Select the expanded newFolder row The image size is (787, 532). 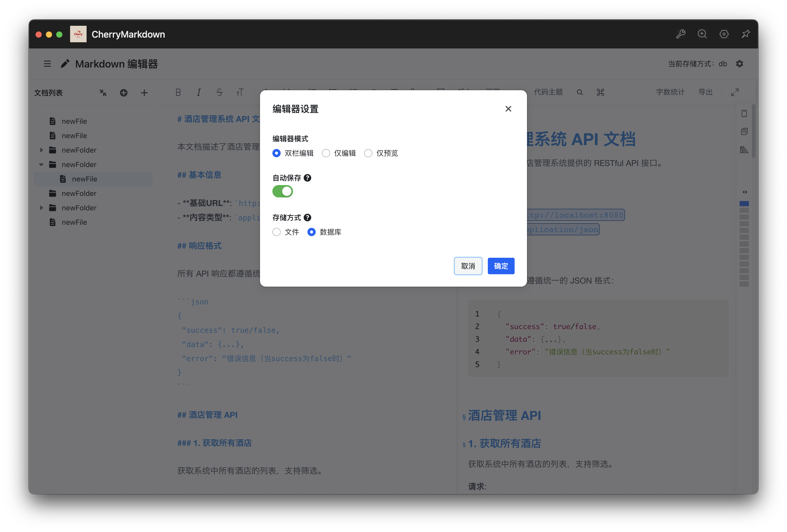coord(93,165)
